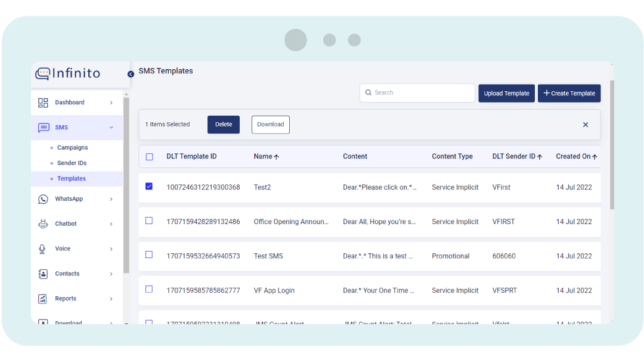644x363 pixels.
Task: Open the WhatsApp menu item
Action: [x=77, y=199]
